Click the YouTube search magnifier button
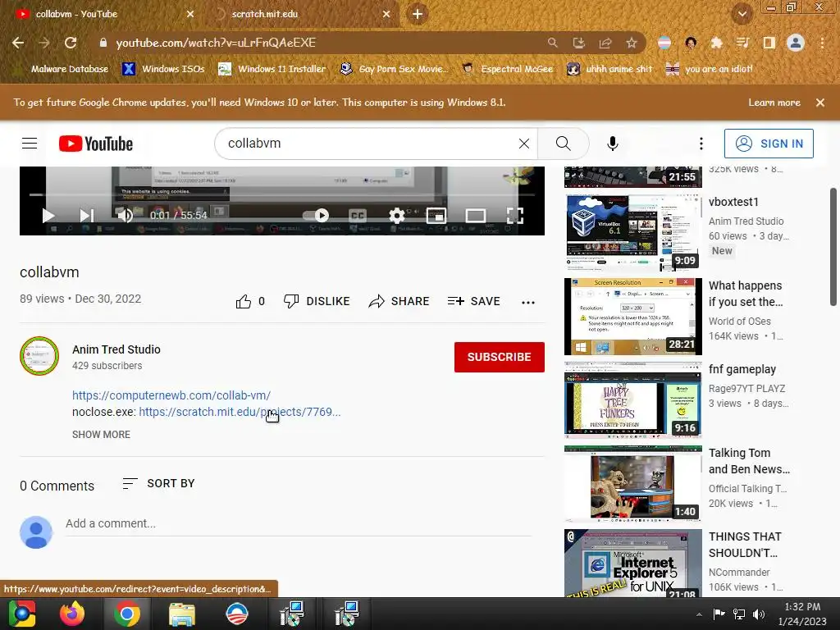This screenshot has height=630, width=840. [x=563, y=143]
